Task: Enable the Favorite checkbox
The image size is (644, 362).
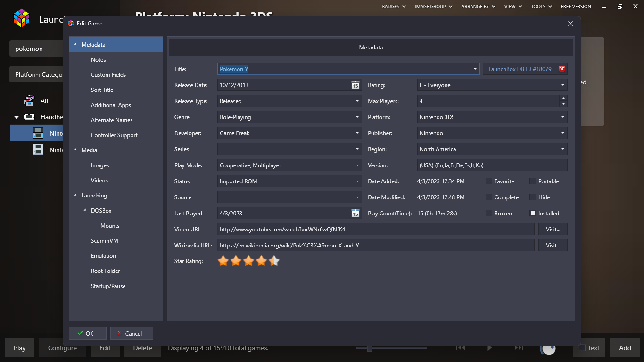Action: point(489,181)
